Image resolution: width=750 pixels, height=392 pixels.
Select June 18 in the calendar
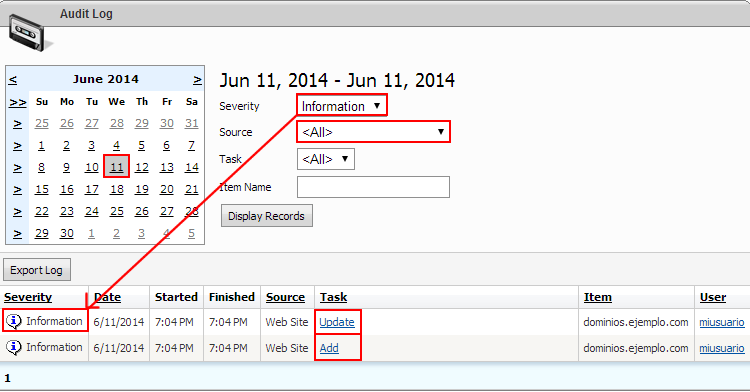click(x=117, y=189)
